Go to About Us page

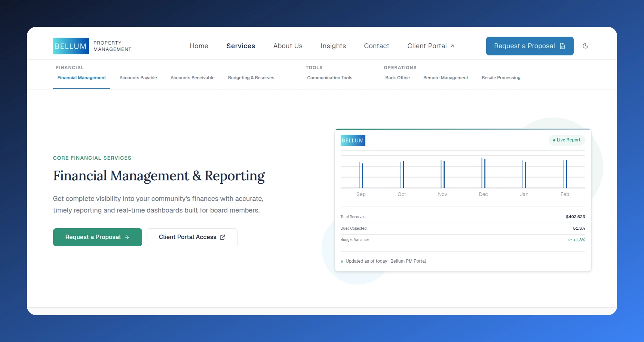pos(288,46)
